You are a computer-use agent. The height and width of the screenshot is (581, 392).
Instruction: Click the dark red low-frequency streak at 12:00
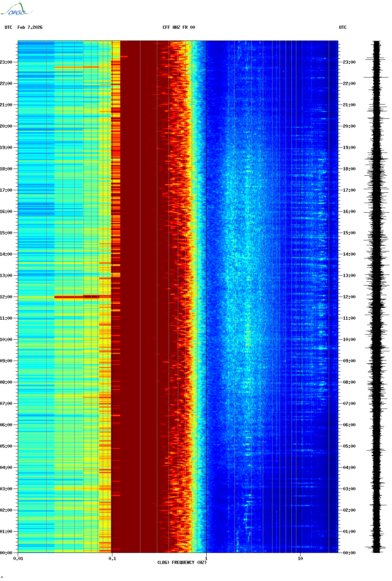click(x=83, y=297)
